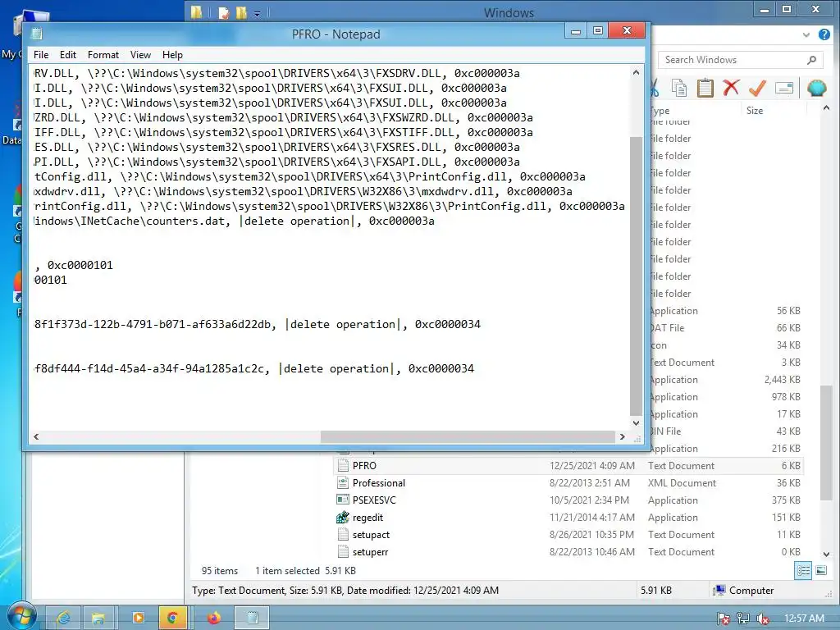Click the f8df444 GUID line in Notepad
This screenshot has width=840, height=630.
coord(254,368)
